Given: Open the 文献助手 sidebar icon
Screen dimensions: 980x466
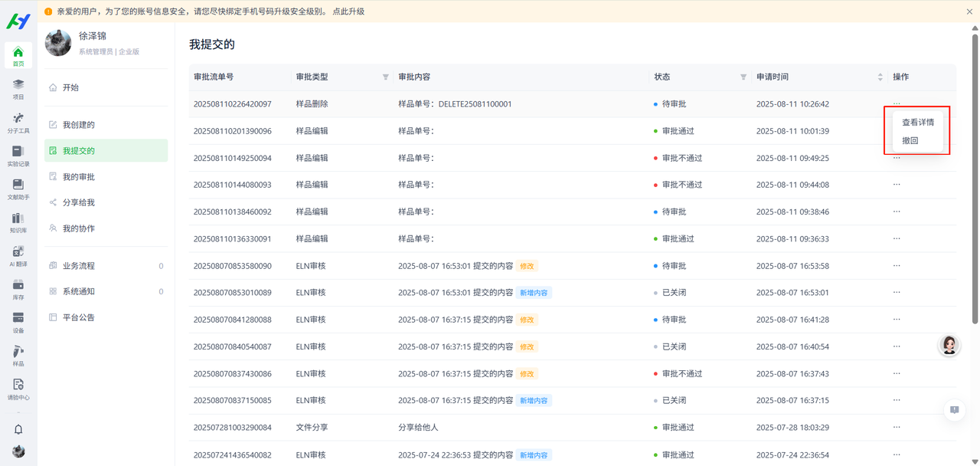Looking at the screenshot, I should tap(18, 189).
